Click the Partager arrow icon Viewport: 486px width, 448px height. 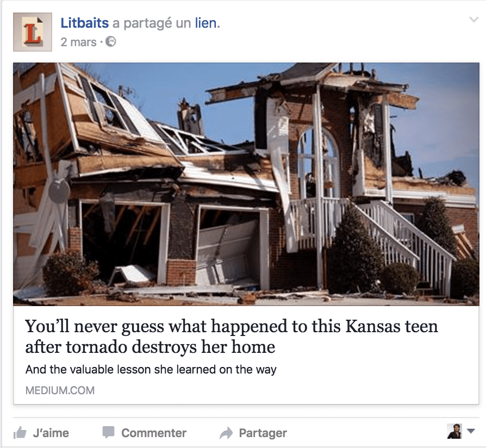[226, 433]
